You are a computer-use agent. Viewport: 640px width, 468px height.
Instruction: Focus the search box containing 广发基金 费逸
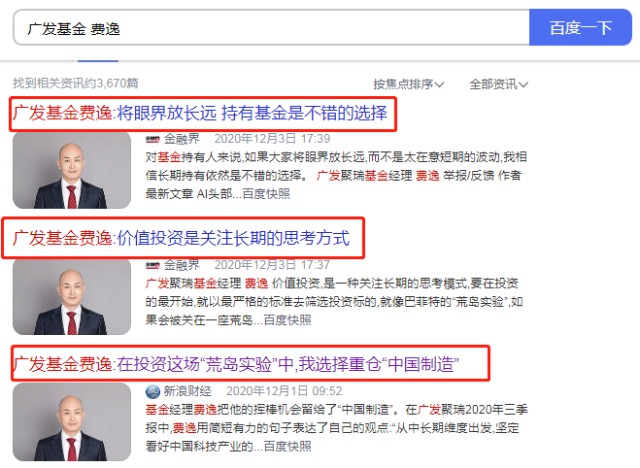271,28
